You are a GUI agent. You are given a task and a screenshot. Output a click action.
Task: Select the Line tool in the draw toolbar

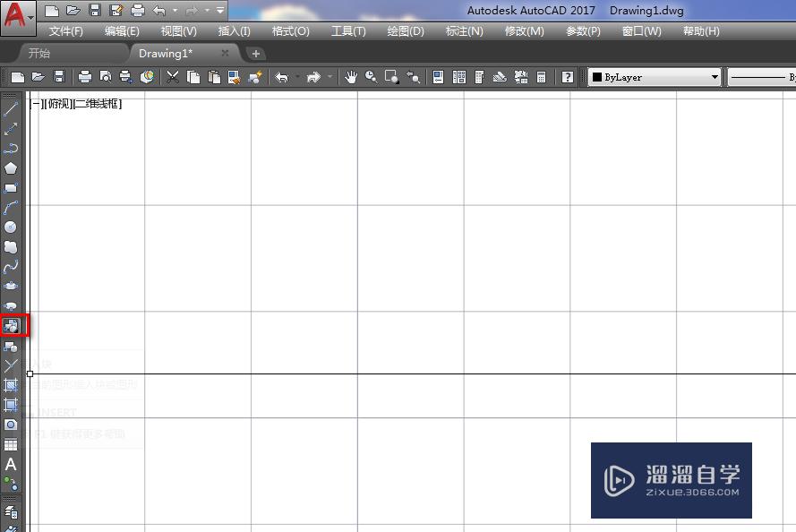tap(11, 109)
